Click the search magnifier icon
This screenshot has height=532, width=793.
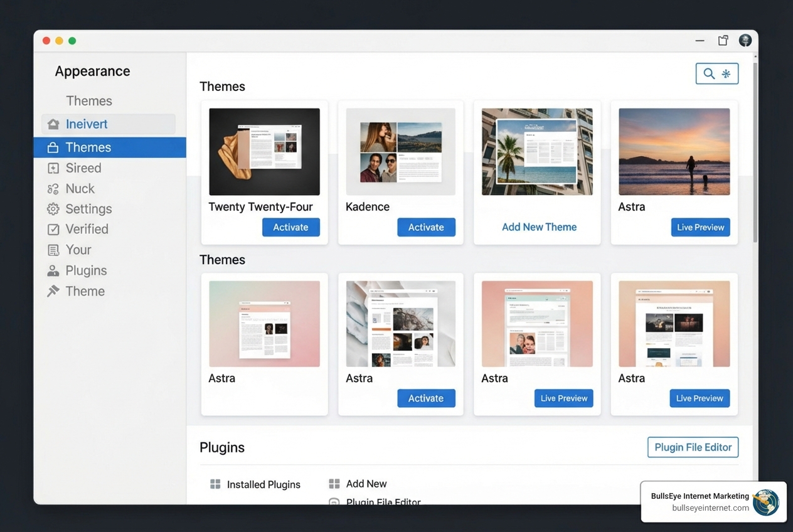pos(709,73)
